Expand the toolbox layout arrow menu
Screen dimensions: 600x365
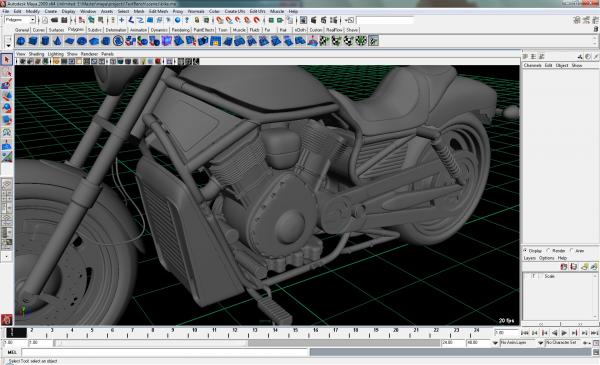click(x=7, y=256)
